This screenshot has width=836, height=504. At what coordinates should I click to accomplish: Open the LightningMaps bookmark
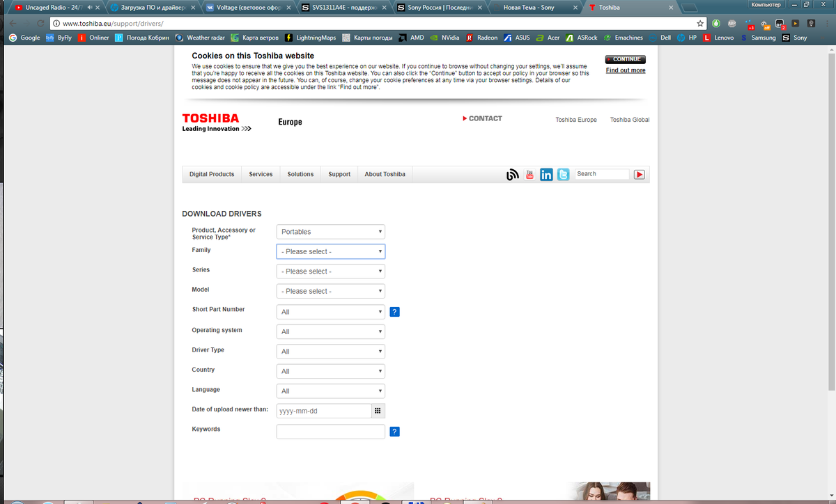point(310,38)
